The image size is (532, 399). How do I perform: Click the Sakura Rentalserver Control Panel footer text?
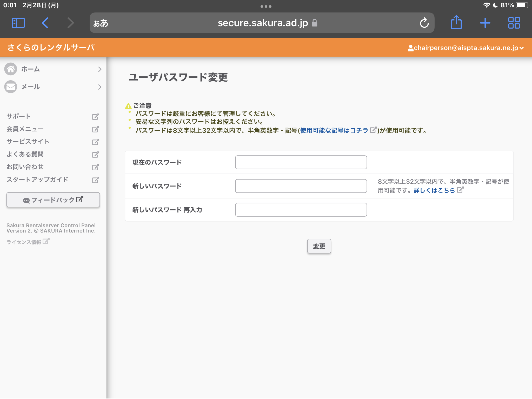point(51,228)
